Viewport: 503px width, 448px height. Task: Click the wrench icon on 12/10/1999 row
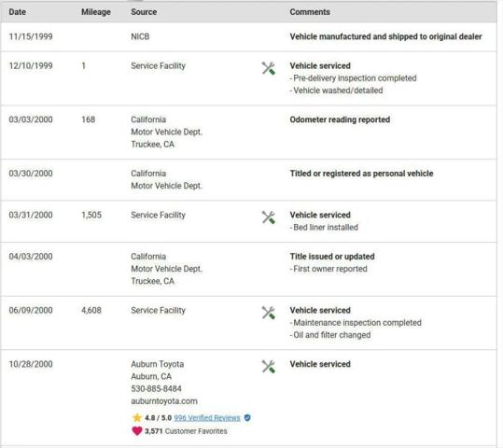pyautogui.click(x=268, y=68)
